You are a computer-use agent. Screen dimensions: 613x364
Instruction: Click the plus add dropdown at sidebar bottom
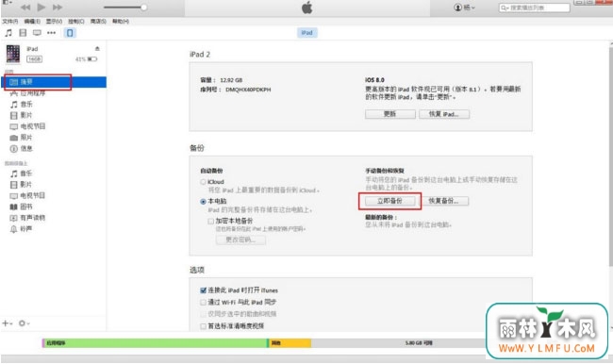point(8,323)
